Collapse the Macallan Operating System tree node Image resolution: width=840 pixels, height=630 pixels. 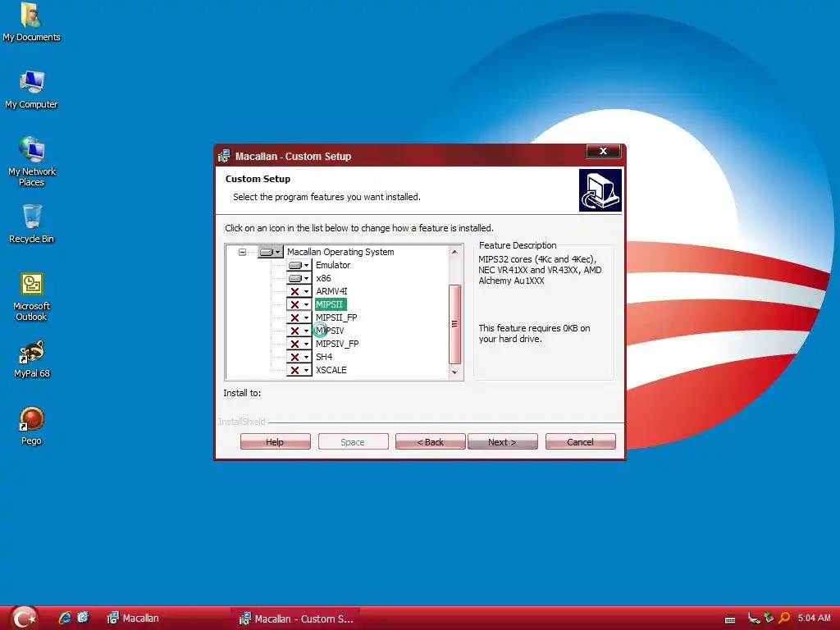pos(242,252)
